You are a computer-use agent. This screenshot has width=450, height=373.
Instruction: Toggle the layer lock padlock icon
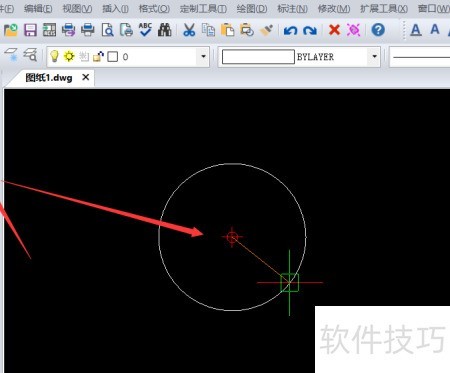[98, 57]
